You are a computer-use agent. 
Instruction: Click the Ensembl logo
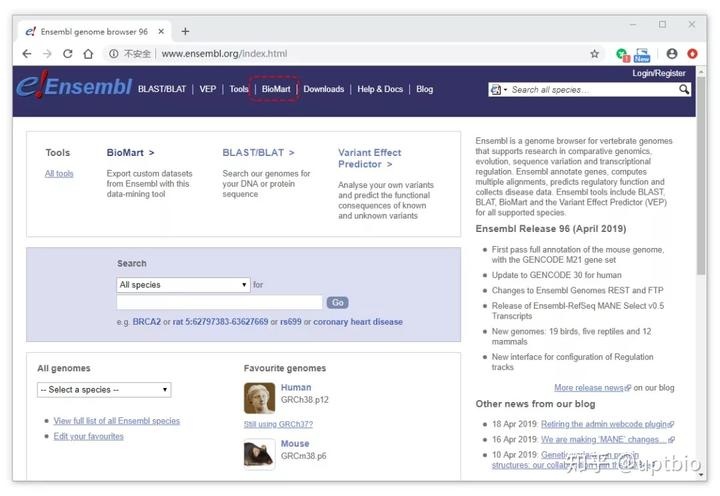(74, 85)
